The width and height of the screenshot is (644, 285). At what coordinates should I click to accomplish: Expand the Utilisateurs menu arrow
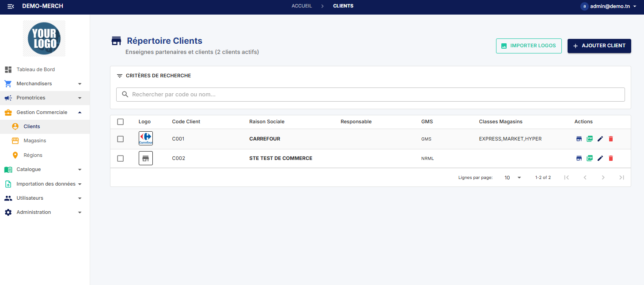pos(80,198)
